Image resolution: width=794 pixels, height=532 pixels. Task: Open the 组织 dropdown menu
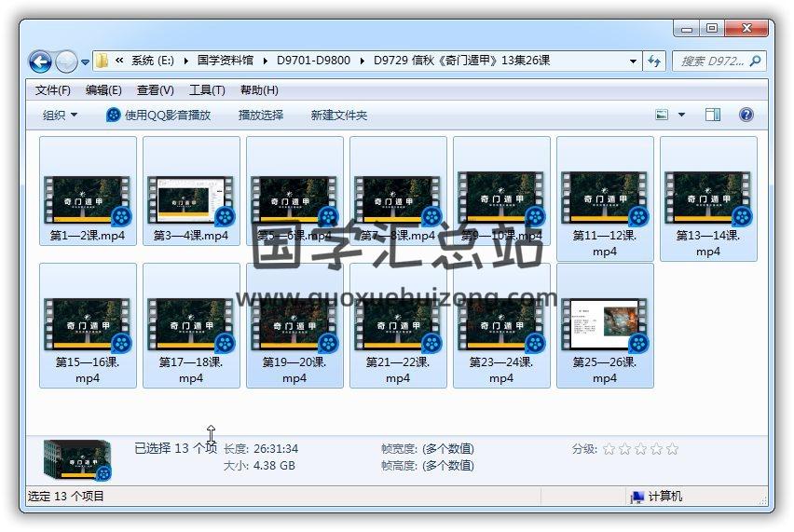click(60, 115)
